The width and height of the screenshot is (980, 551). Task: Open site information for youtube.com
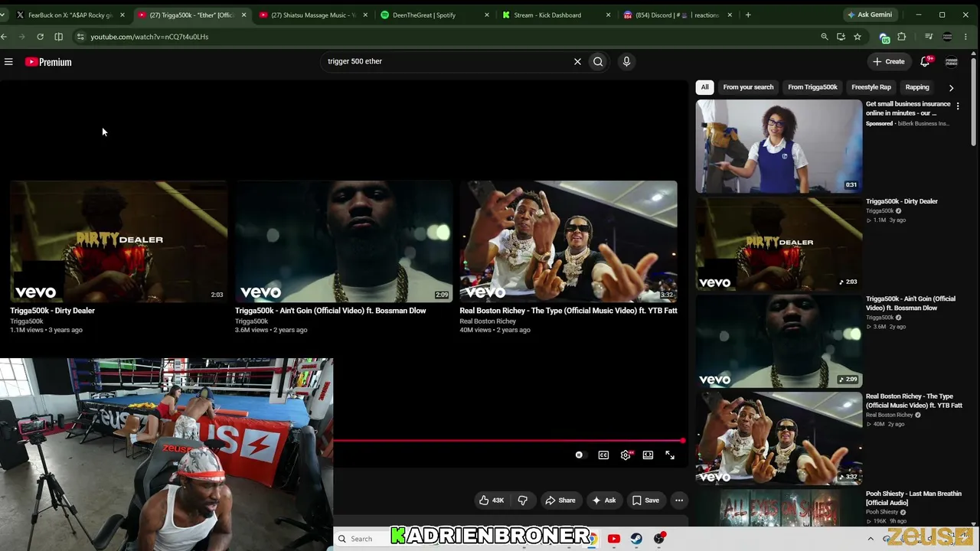click(x=80, y=37)
